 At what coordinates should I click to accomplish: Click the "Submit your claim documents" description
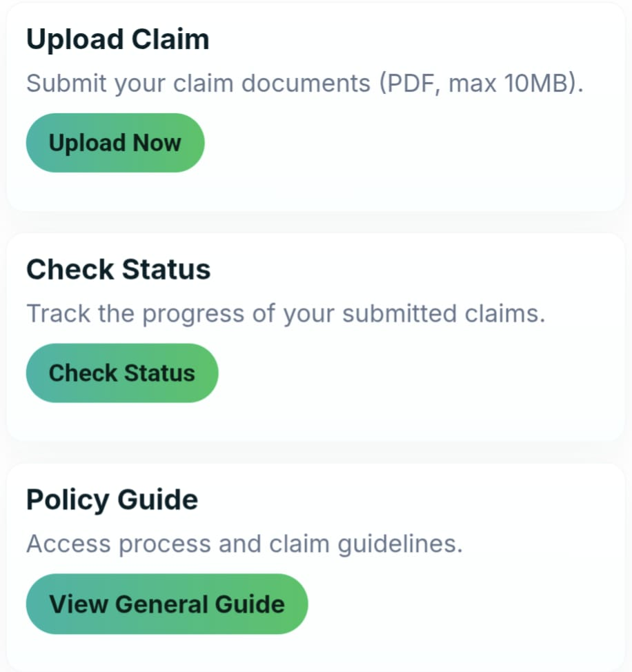point(199,83)
